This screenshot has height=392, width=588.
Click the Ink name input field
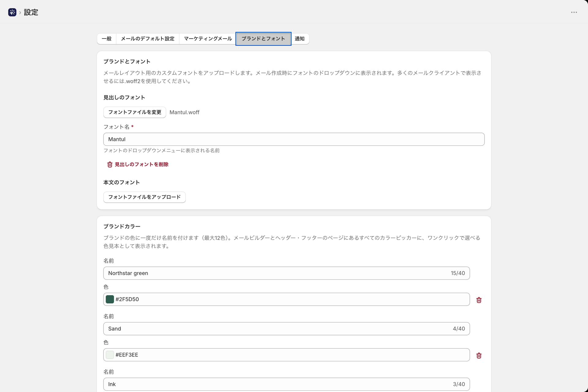coord(287,384)
